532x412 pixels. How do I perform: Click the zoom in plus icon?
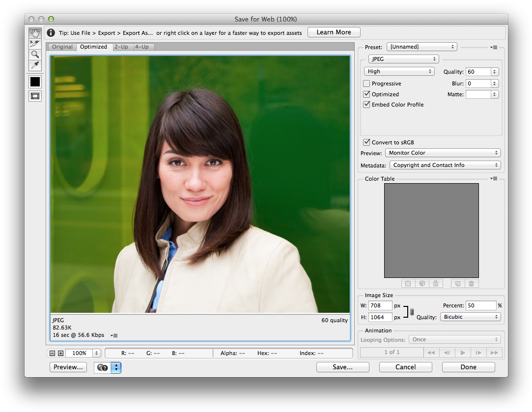pyautogui.click(x=60, y=353)
